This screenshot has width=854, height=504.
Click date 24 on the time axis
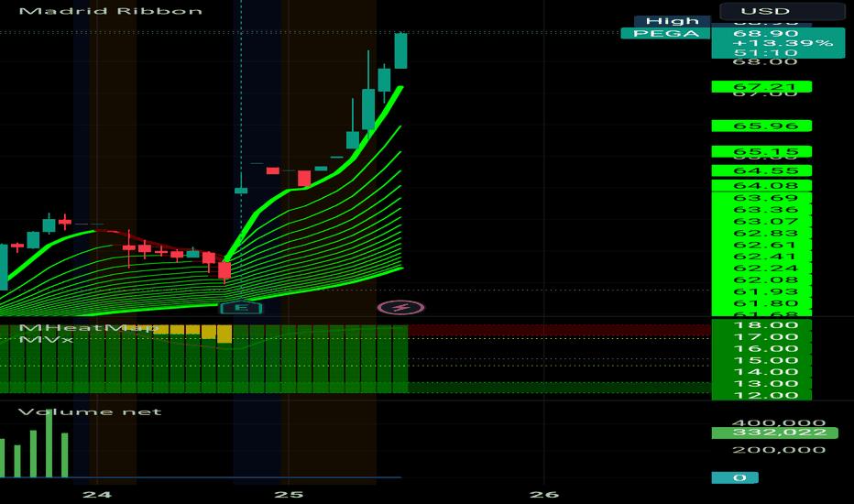[97, 494]
